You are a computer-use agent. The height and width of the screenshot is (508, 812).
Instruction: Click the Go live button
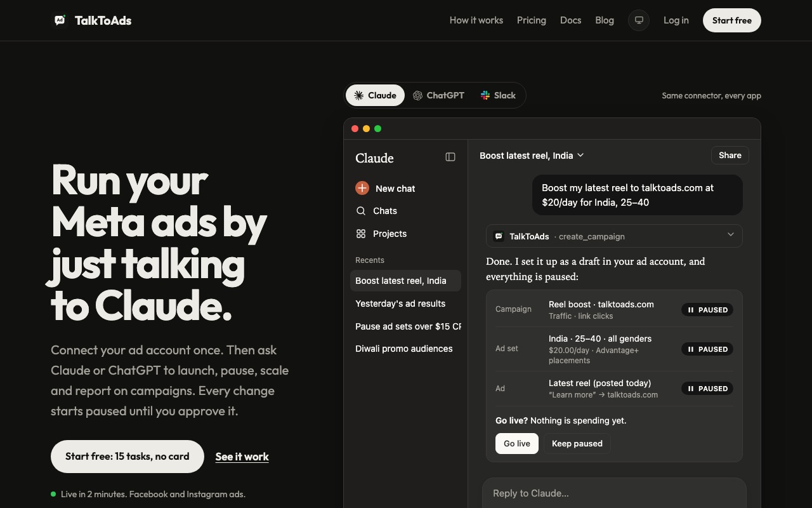tap(517, 443)
